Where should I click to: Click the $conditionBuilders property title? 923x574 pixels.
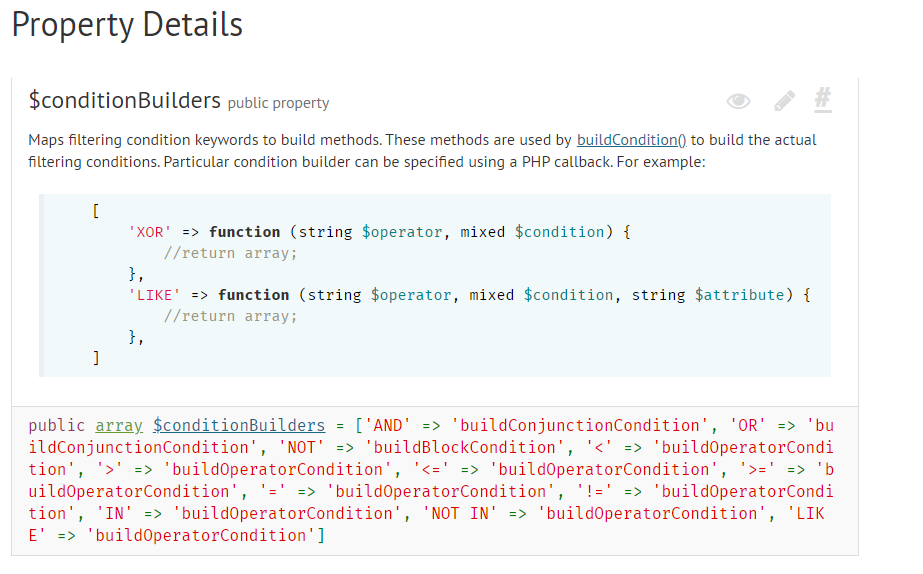click(x=124, y=101)
